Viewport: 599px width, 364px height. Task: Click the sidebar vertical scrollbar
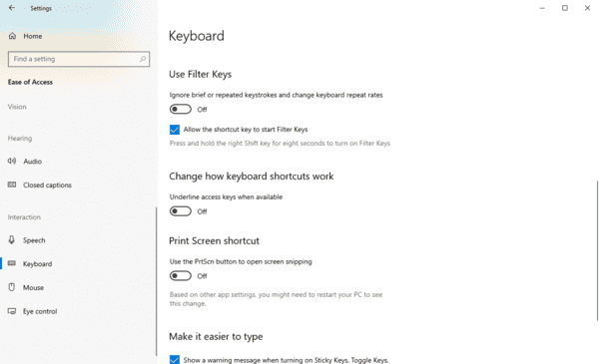157,281
